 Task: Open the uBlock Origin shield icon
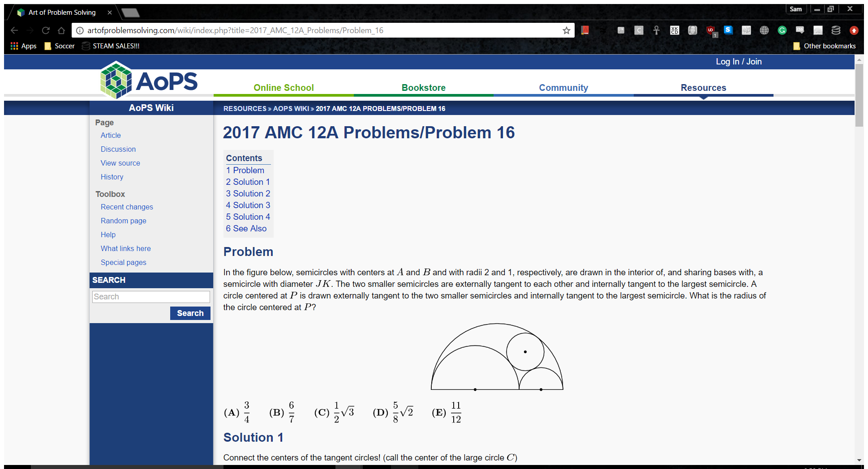click(711, 31)
